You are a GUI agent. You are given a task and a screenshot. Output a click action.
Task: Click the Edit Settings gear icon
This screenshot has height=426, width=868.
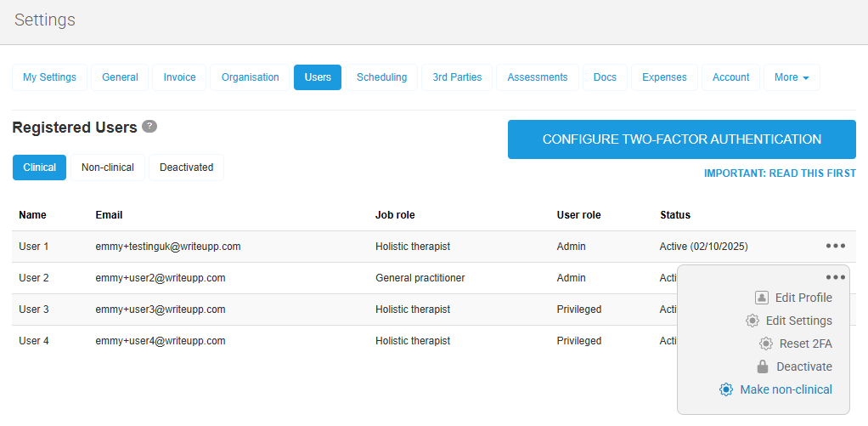coord(752,321)
